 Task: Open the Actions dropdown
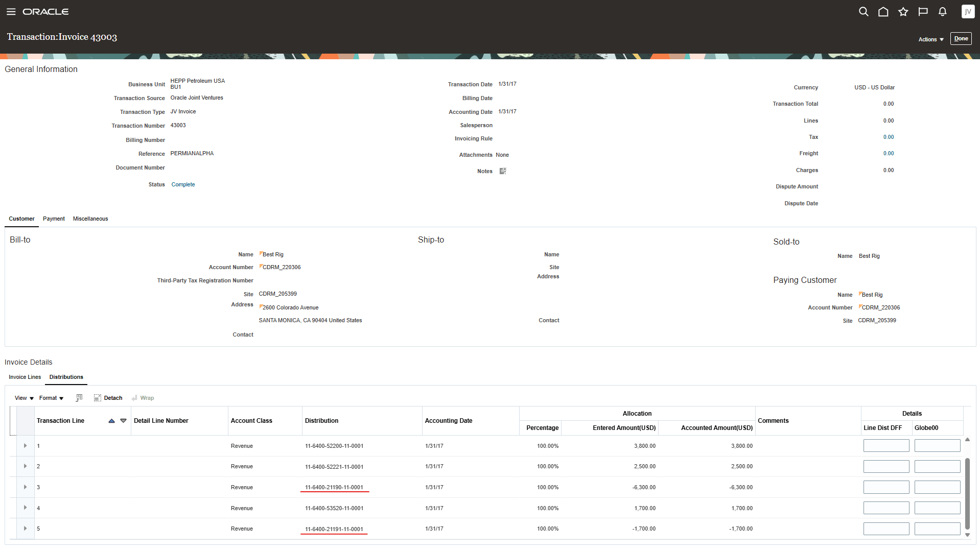[x=930, y=39]
